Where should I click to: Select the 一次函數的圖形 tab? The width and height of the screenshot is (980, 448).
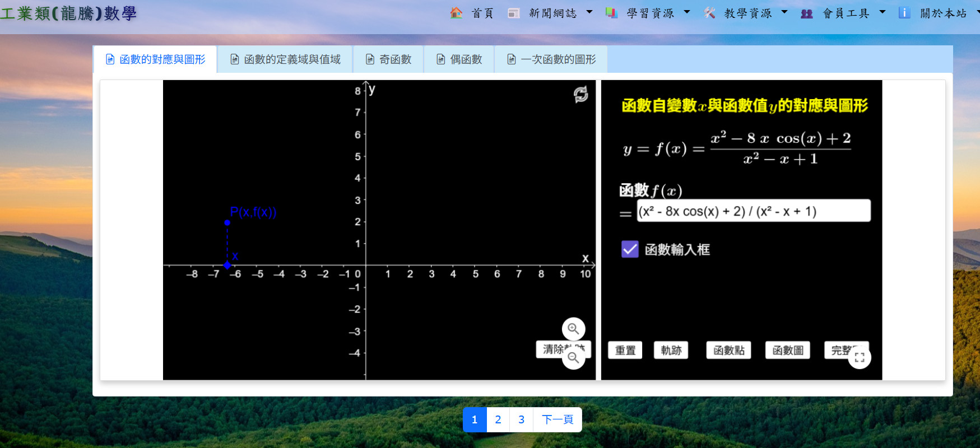pos(551,59)
